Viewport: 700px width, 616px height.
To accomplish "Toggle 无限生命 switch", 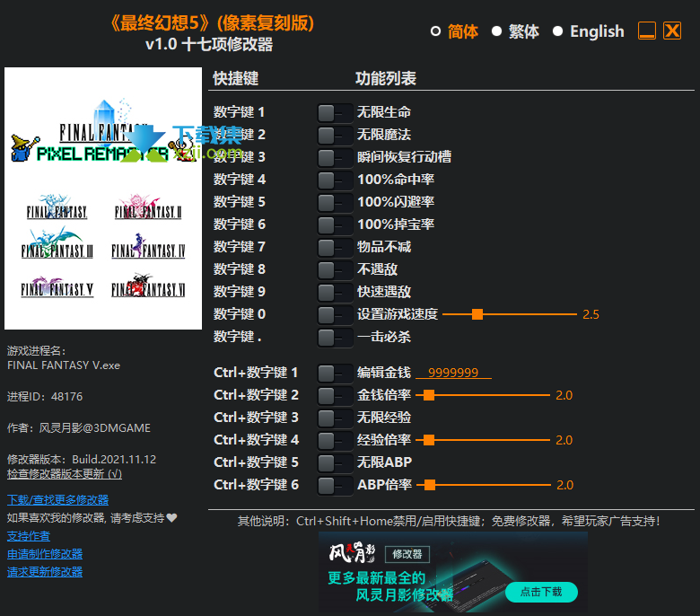I will click(x=335, y=113).
